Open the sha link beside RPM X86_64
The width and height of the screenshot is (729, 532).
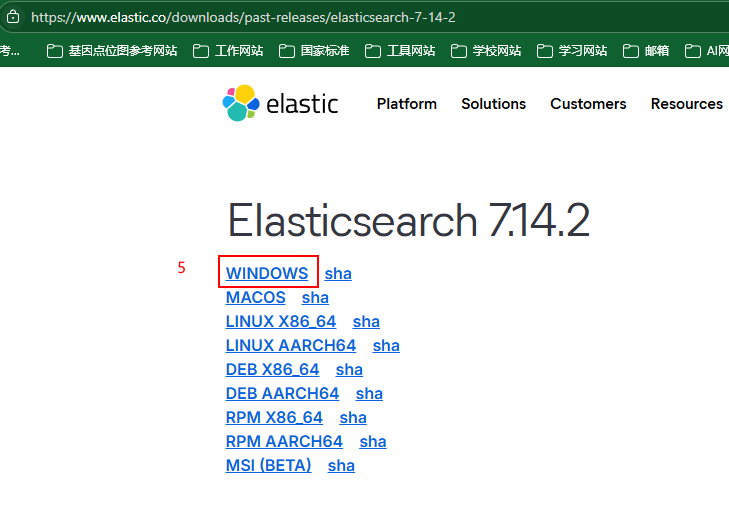353,418
